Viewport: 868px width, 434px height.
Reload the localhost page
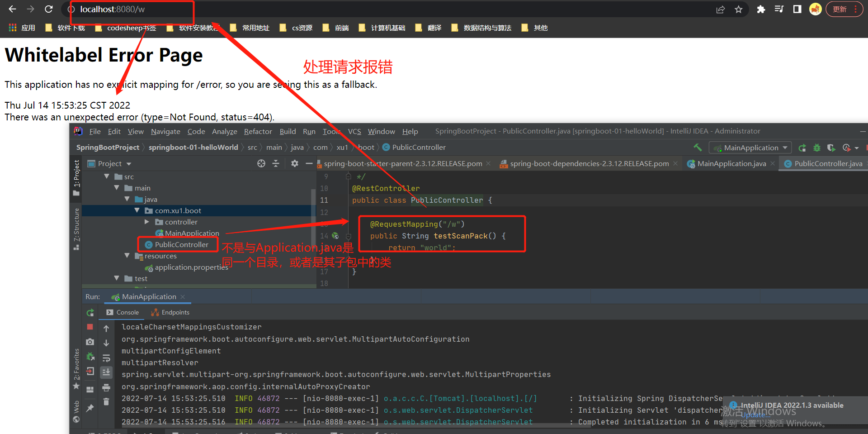49,9
